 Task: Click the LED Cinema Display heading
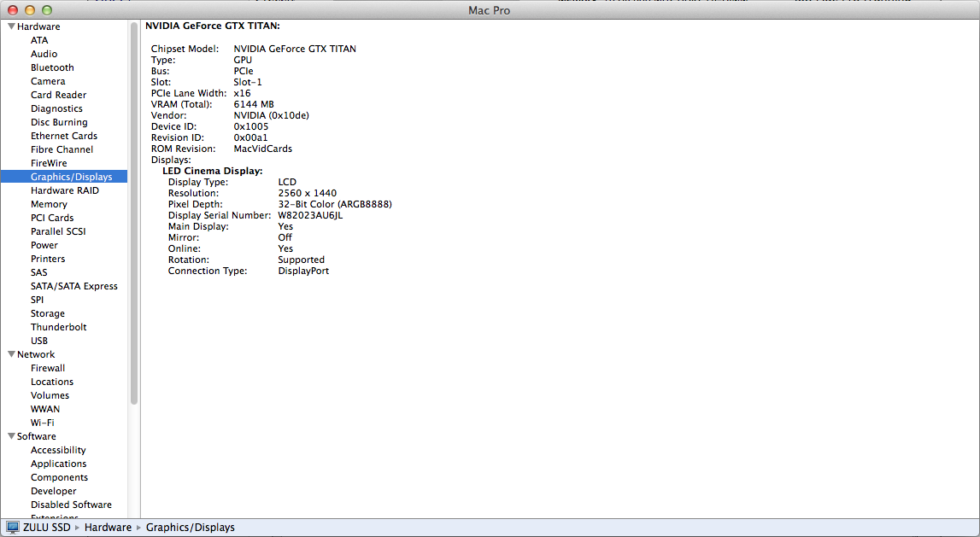213,171
